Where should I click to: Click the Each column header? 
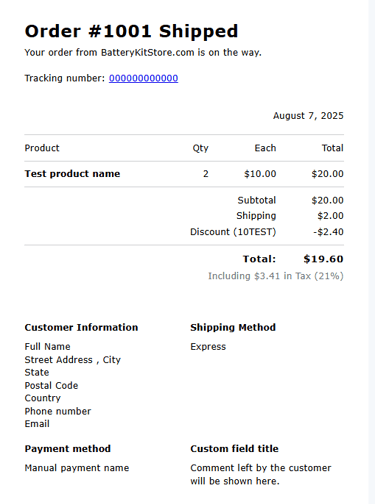click(x=265, y=148)
